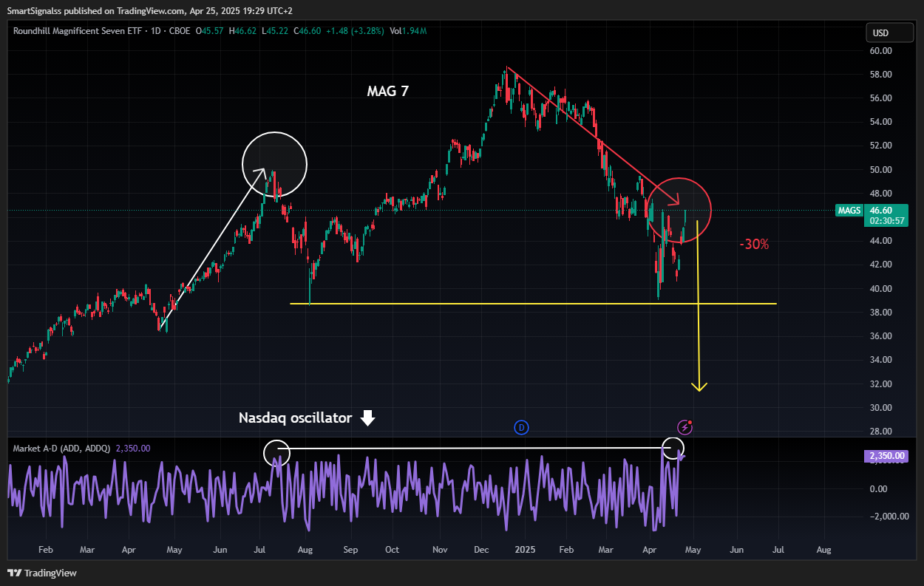924x586 pixels.
Task: Click the high value H46.62
Action: [x=242, y=31]
